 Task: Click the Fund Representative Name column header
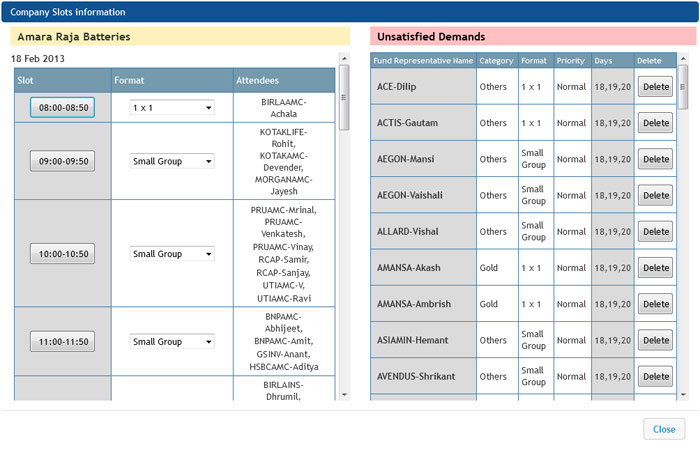click(423, 61)
